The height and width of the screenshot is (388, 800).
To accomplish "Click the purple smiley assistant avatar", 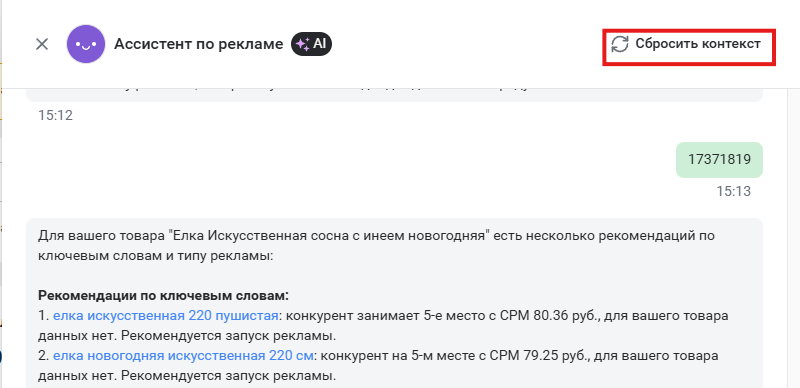I will click(86, 44).
